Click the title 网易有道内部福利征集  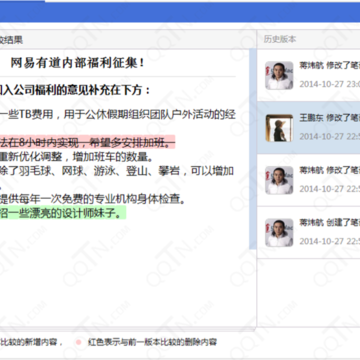coord(77,63)
